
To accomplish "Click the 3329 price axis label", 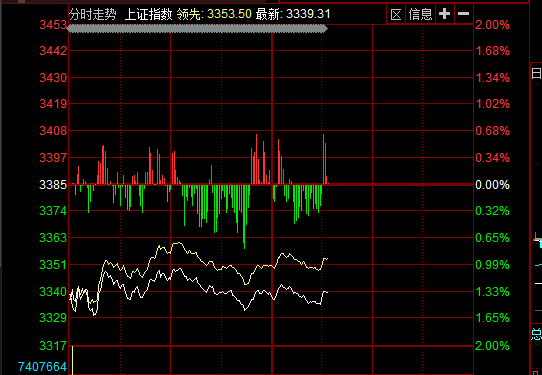I will tap(53, 318).
